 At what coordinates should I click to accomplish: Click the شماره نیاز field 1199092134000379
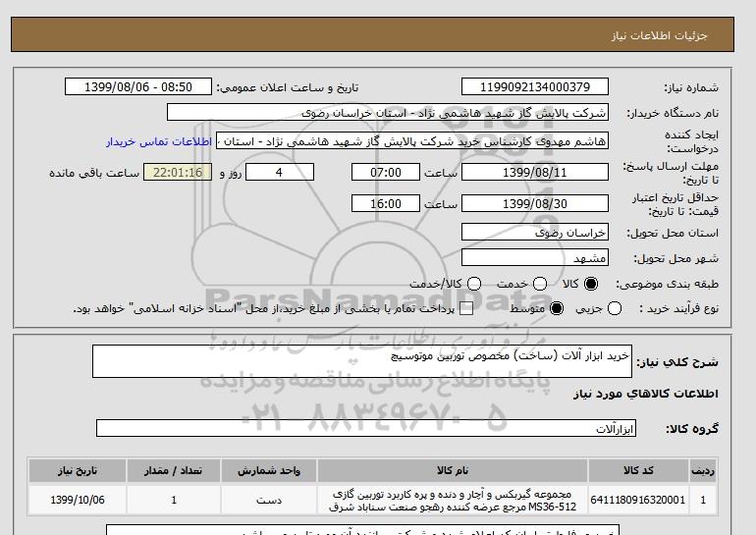click(535, 86)
